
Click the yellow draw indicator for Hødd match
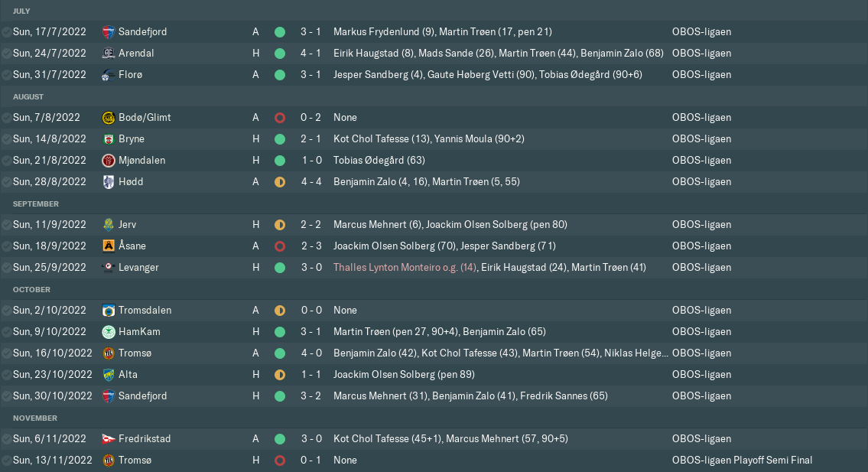[280, 182]
